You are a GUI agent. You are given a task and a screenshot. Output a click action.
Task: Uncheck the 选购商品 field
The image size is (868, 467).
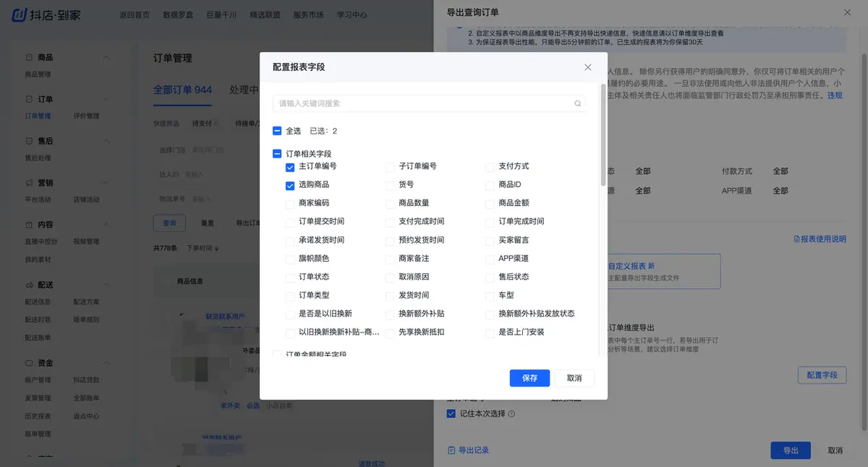click(290, 185)
